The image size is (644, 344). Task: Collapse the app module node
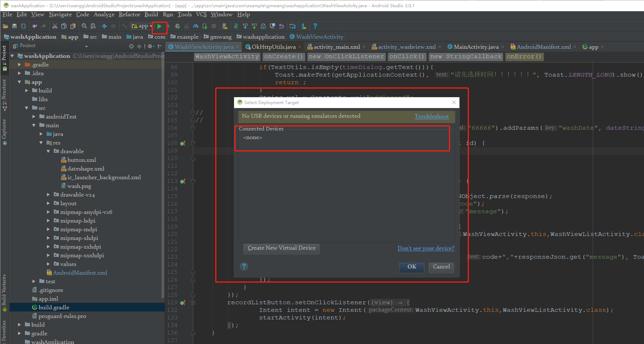coord(20,82)
